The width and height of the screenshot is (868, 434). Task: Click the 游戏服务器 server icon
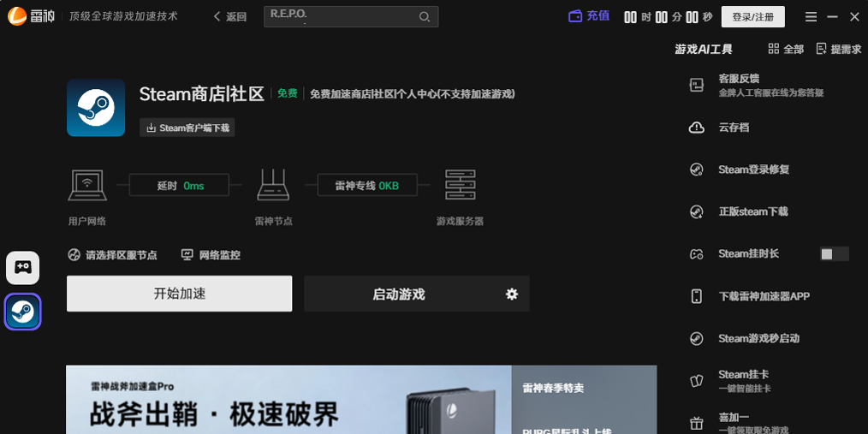tap(461, 185)
